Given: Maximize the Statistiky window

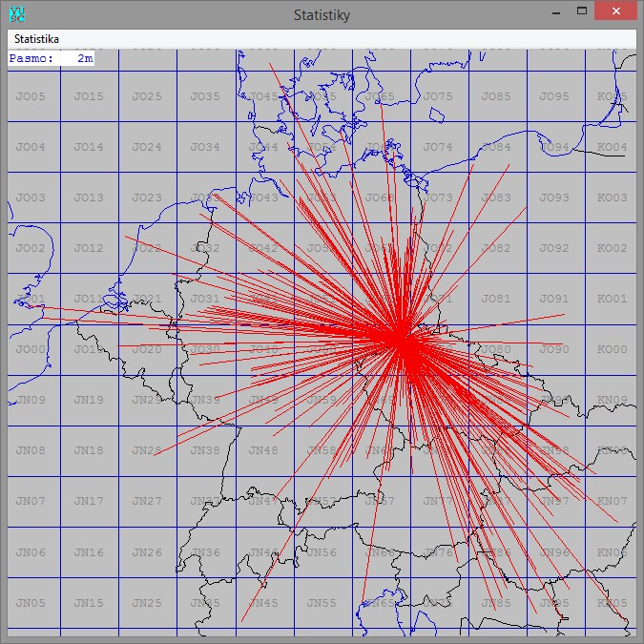Looking at the screenshot, I should pyautogui.click(x=582, y=11).
